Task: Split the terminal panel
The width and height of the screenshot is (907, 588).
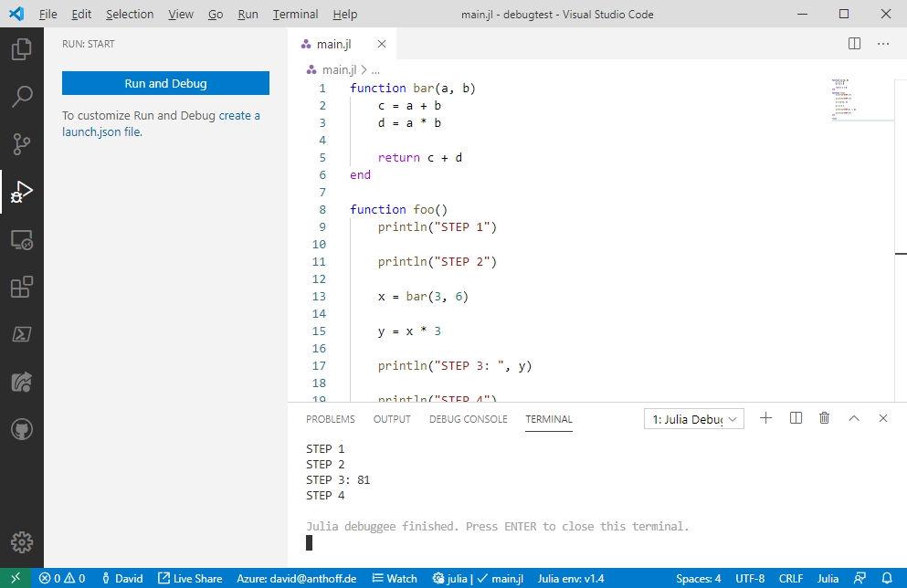Action: [795, 417]
